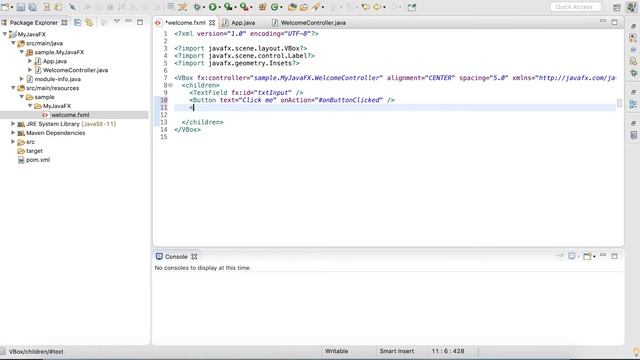Click the 'Writable' status bar entry

pyautogui.click(x=336, y=351)
